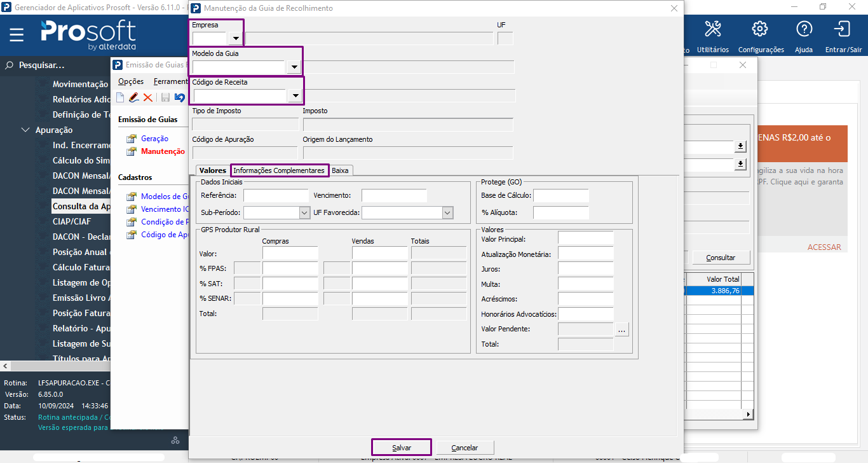Screen dimensions: 868x463
Task: Close the Manutenção da Guia de Recolhimento dialog
Action: pyautogui.click(x=674, y=8)
